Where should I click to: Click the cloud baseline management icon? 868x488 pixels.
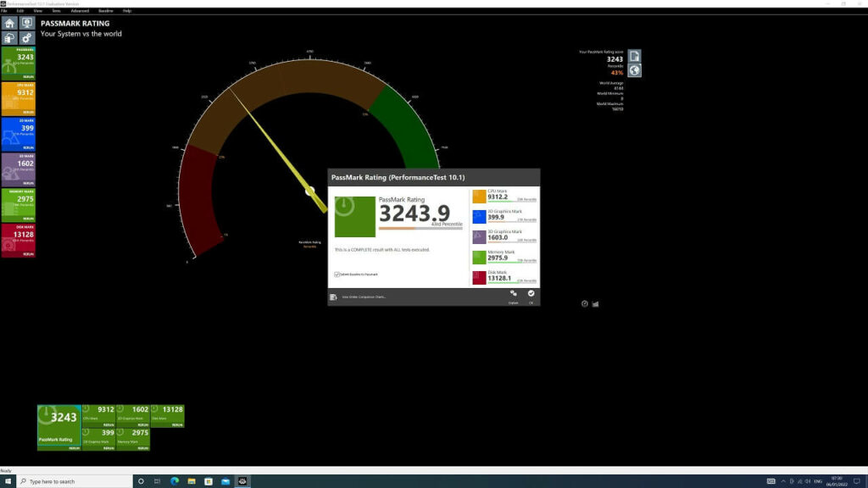pos(9,38)
